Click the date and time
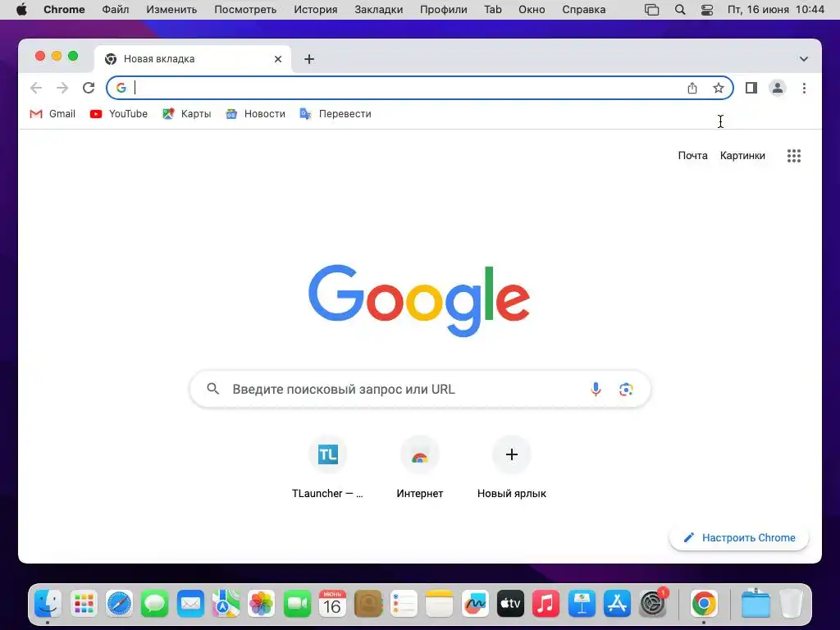 point(776,10)
